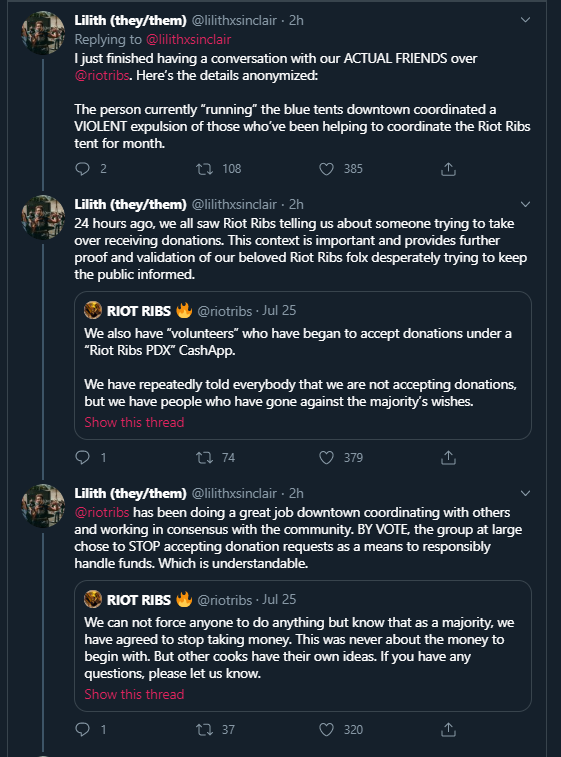Share the tweet about the VIOLENT expulsion
561x757 pixels.
448,169
